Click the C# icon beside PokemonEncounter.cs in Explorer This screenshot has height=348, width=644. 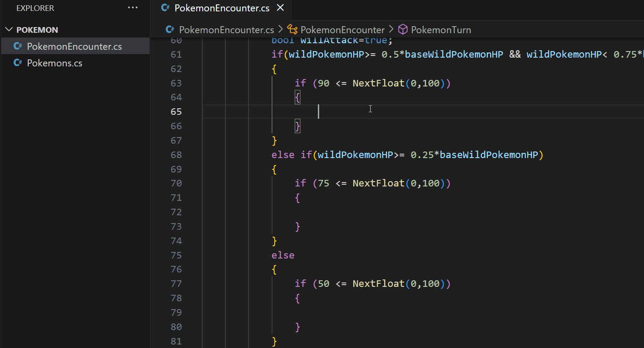click(17, 46)
